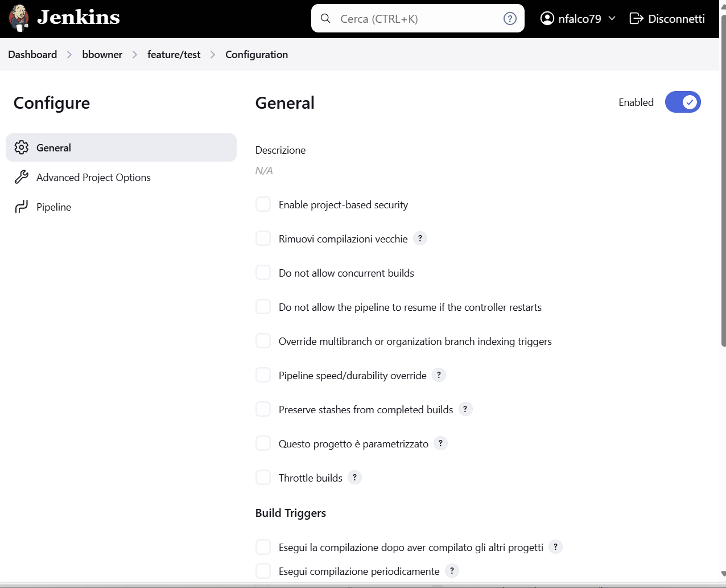
Task: Open help for Esegui la compilazione dopo altri progetti
Action: [x=555, y=547]
